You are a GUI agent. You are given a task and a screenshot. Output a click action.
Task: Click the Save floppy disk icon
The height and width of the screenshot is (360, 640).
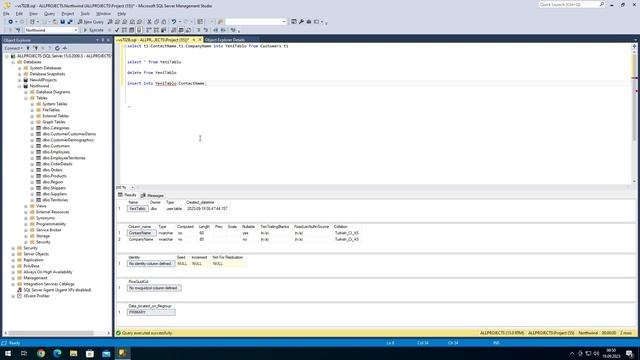tap(62, 22)
